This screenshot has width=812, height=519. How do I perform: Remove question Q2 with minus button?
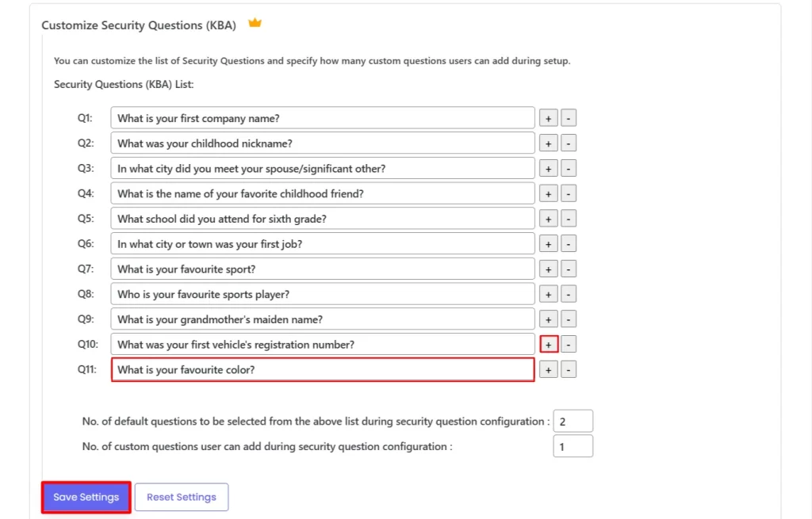click(569, 143)
